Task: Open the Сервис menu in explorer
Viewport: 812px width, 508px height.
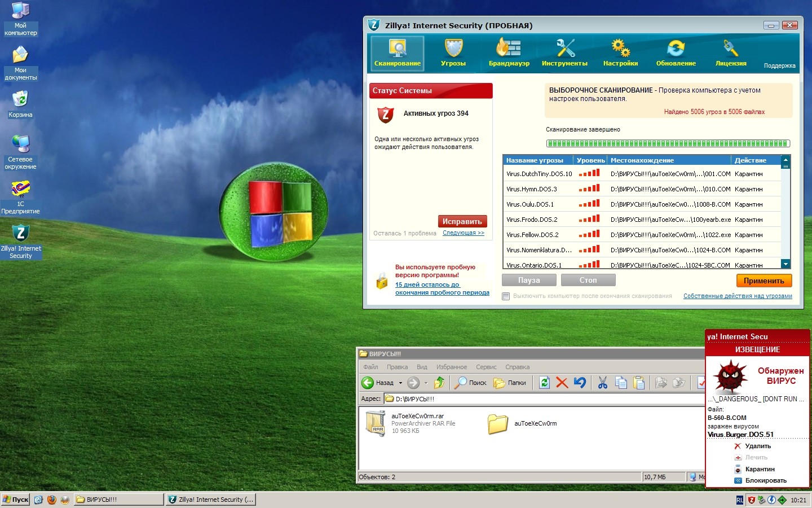Action: (486, 367)
